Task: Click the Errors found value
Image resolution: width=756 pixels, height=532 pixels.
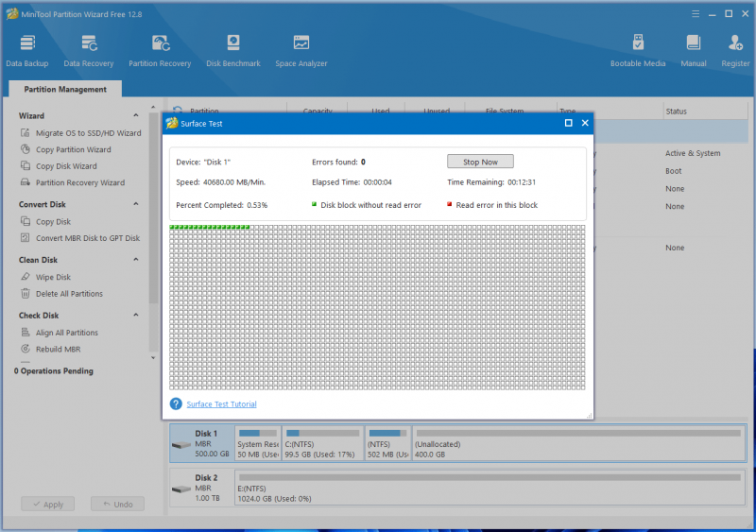Action: pos(363,163)
